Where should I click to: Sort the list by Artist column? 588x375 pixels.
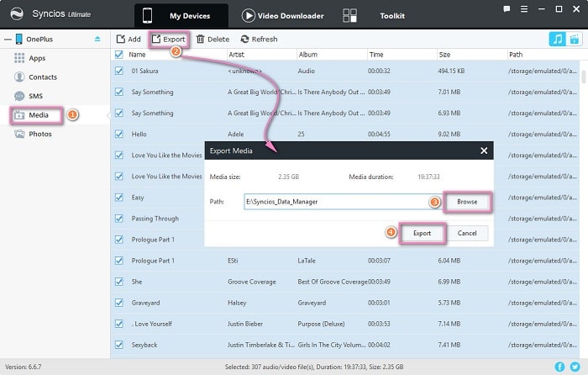(236, 55)
